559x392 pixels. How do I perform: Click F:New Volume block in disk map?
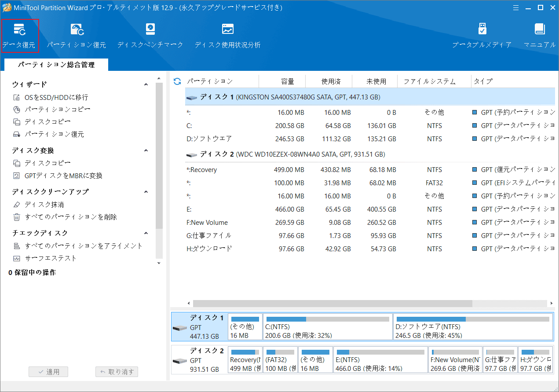coord(455,360)
